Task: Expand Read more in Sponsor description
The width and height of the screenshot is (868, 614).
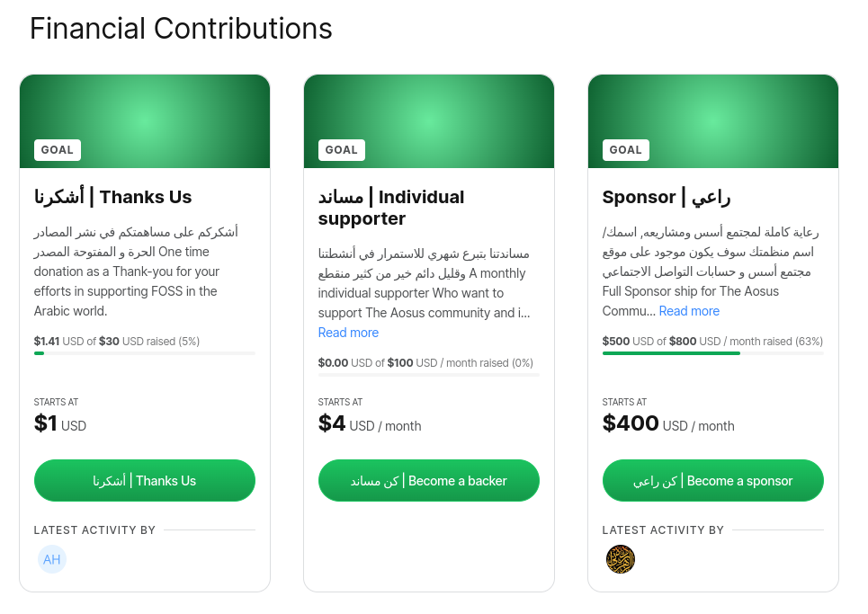Action: click(x=689, y=311)
